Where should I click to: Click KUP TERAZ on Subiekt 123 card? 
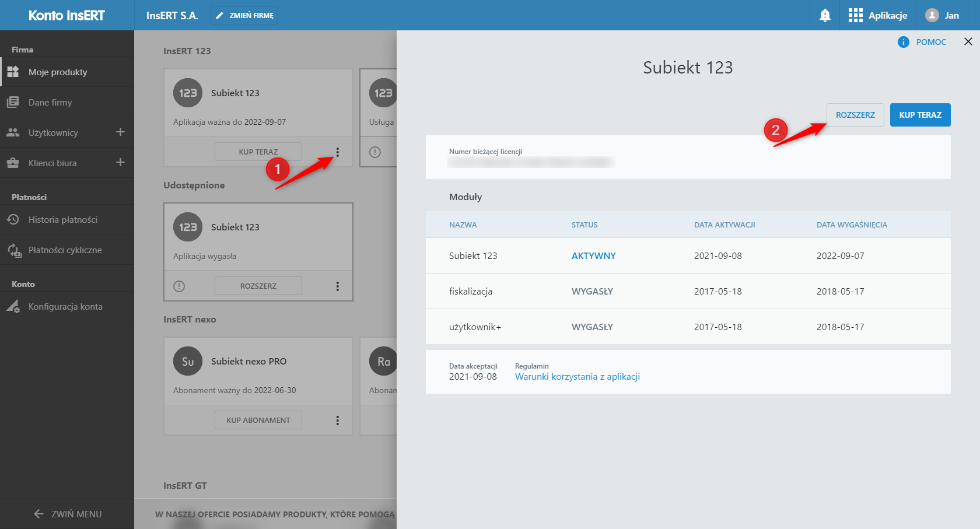[258, 152]
